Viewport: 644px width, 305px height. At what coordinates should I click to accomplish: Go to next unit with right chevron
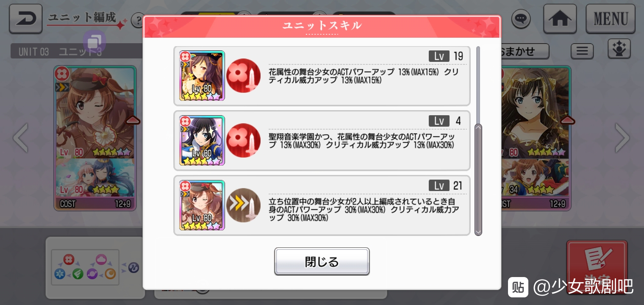coord(622,138)
